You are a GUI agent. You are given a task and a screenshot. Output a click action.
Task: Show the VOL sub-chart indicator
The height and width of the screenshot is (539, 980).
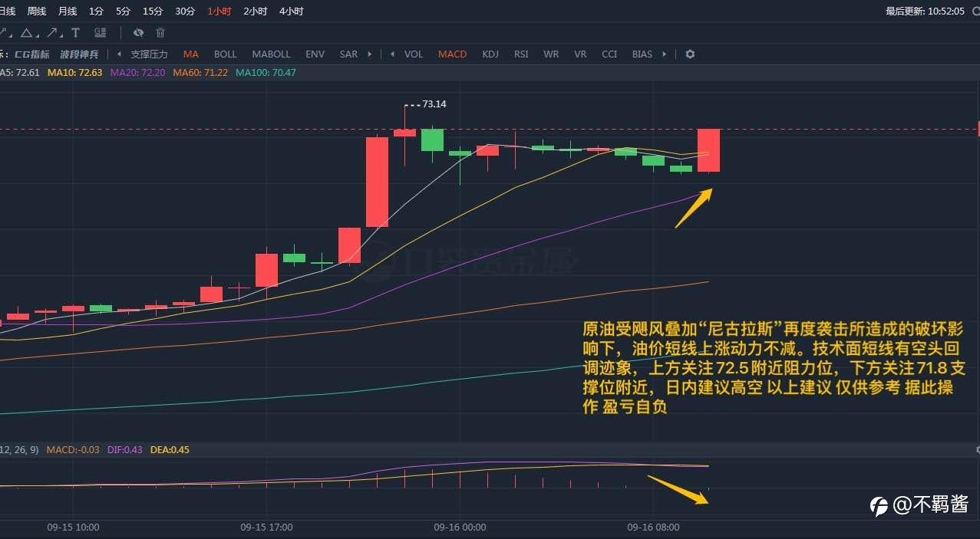point(414,54)
